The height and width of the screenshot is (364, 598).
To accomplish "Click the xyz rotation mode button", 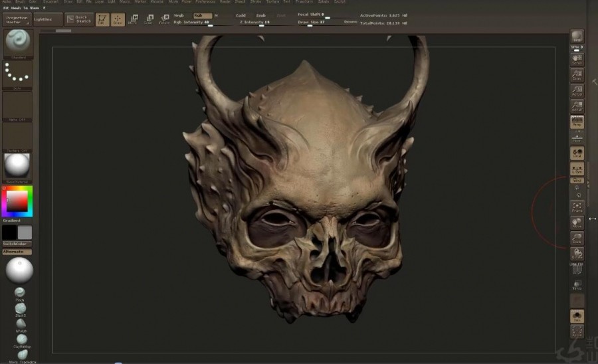I will click(x=577, y=180).
